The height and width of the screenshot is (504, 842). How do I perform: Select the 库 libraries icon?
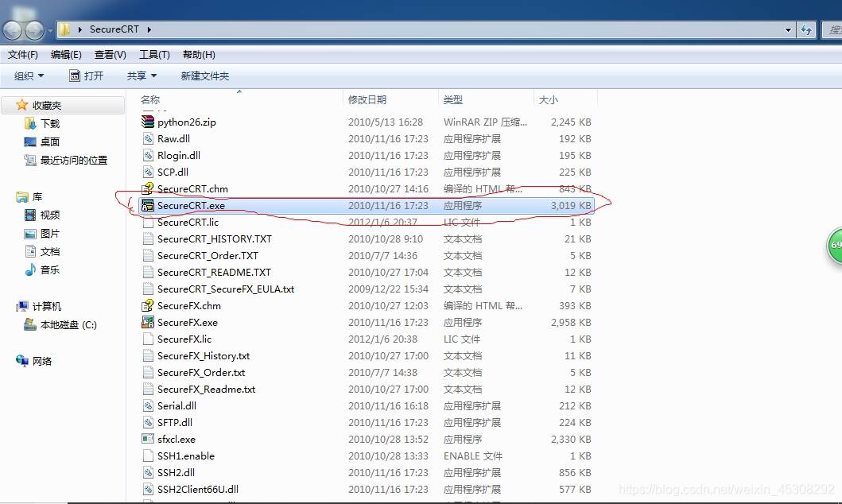click(22, 197)
